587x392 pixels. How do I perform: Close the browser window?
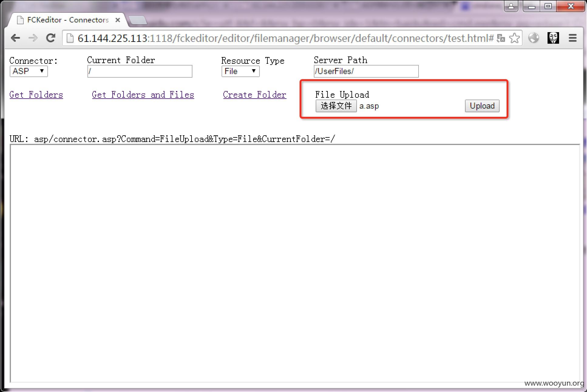tap(571, 6)
